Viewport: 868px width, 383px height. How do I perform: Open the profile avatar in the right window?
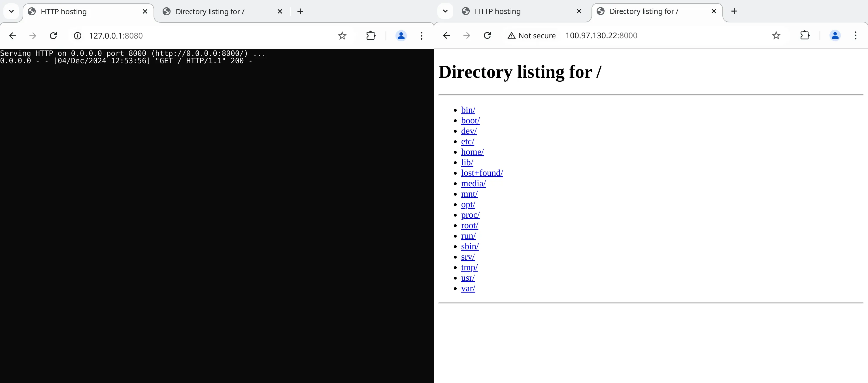click(x=835, y=35)
